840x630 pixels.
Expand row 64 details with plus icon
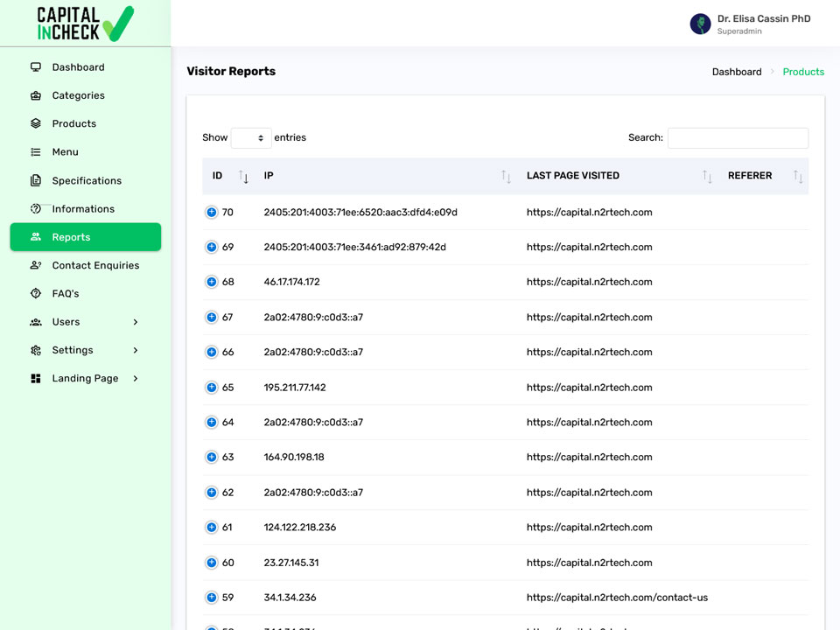(212, 422)
